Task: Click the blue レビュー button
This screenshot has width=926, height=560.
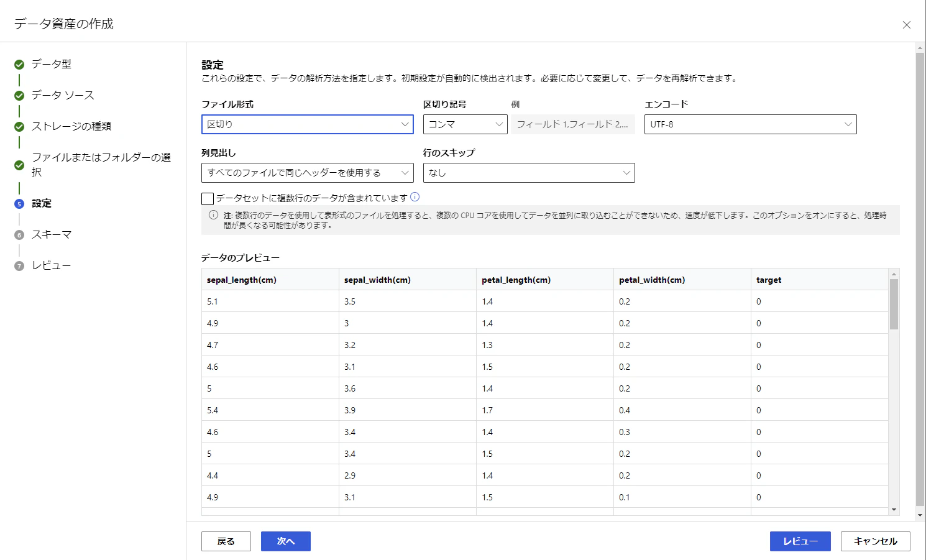Action: (x=800, y=541)
